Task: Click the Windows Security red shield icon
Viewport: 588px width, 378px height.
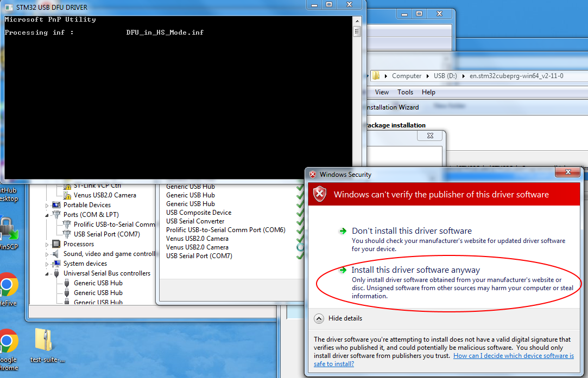Action: tap(320, 194)
